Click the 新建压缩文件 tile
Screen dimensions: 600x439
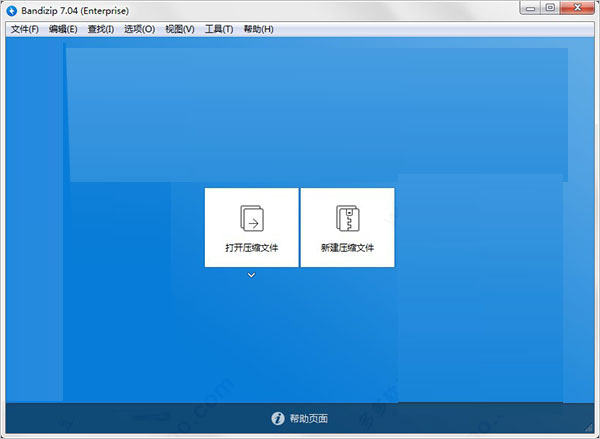point(347,227)
